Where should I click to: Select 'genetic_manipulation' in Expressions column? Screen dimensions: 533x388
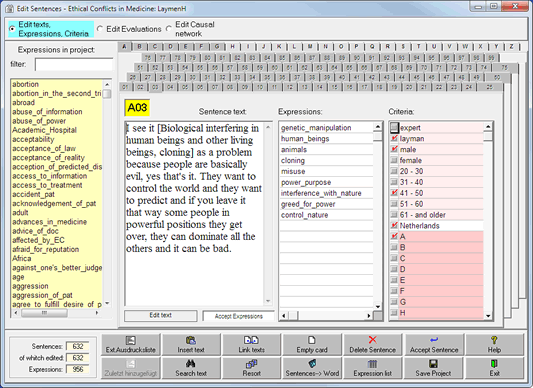coord(327,128)
